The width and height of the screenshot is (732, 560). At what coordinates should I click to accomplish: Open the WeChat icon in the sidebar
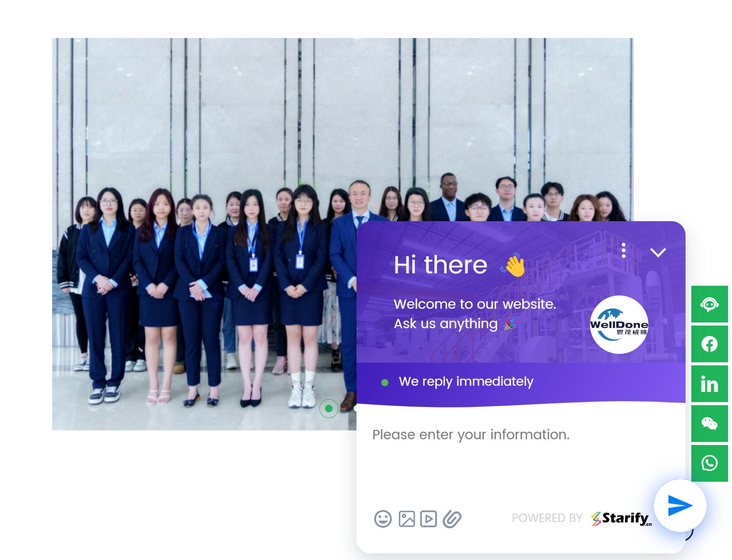pyautogui.click(x=709, y=424)
